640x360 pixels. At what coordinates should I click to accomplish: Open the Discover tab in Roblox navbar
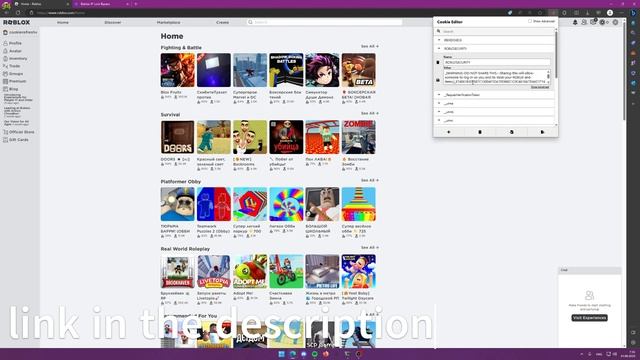(113, 22)
